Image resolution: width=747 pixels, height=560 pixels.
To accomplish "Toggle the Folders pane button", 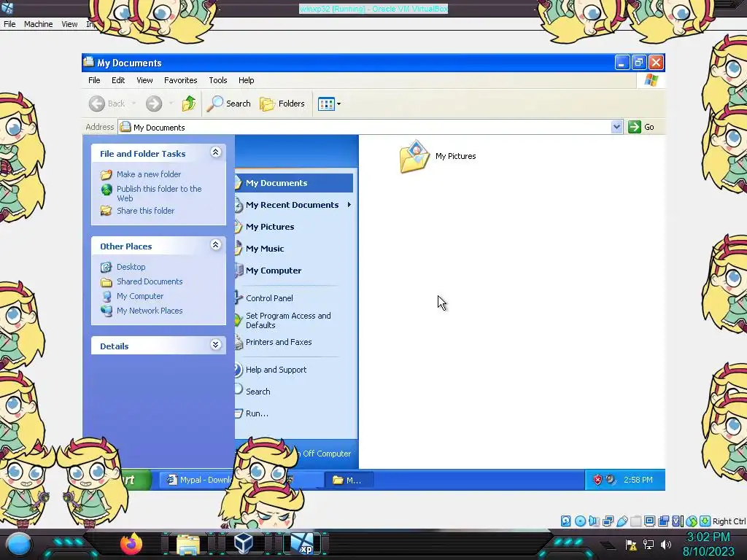I will point(282,104).
